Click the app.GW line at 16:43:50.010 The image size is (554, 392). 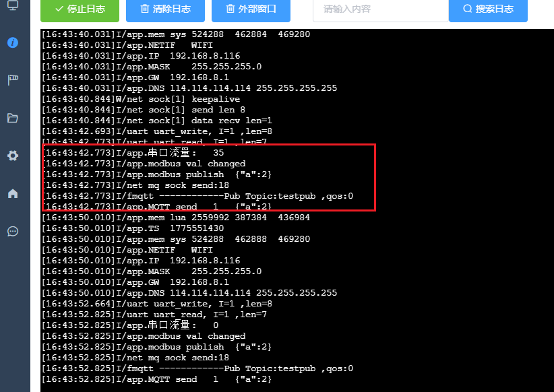pyautogui.click(x=135, y=282)
